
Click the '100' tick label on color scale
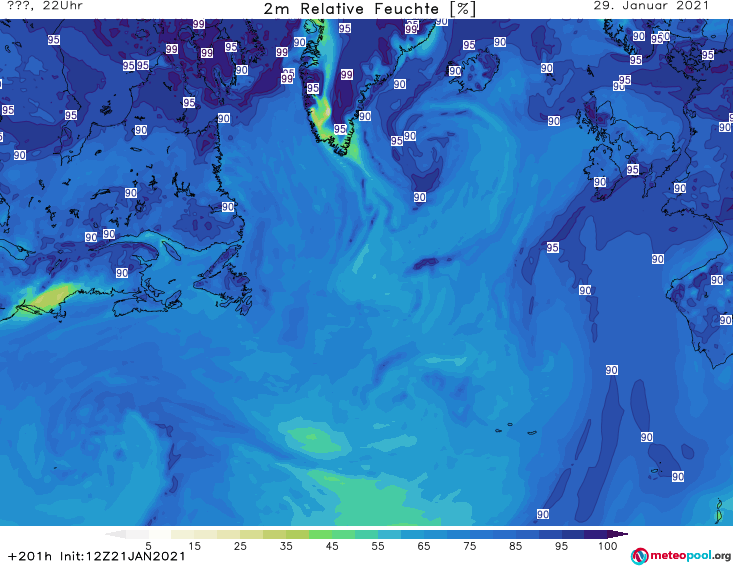click(607, 546)
